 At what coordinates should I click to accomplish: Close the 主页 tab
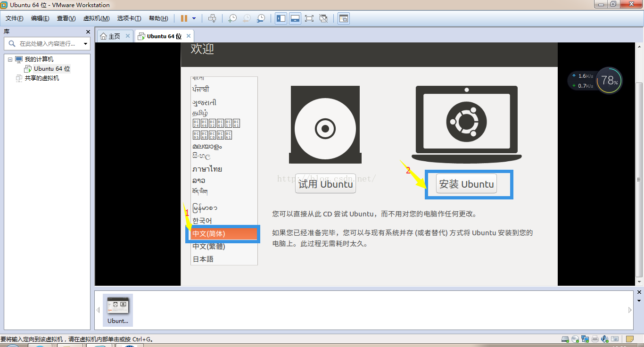(x=128, y=36)
